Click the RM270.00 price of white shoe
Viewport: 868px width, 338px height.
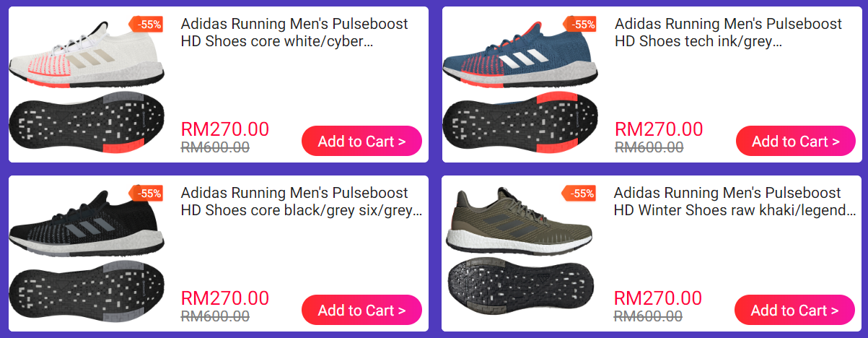pos(224,129)
